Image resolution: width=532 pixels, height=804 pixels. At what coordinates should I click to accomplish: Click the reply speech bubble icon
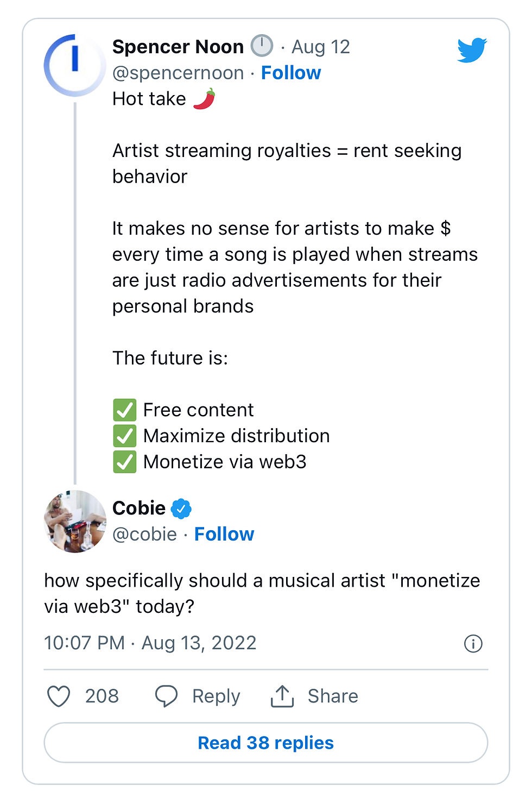click(166, 696)
